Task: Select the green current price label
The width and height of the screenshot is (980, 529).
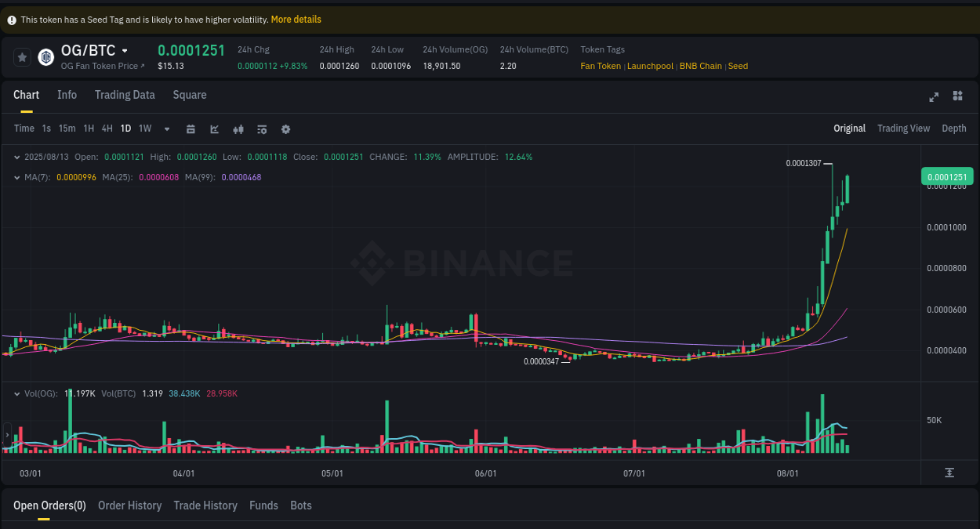Action: pos(947,176)
